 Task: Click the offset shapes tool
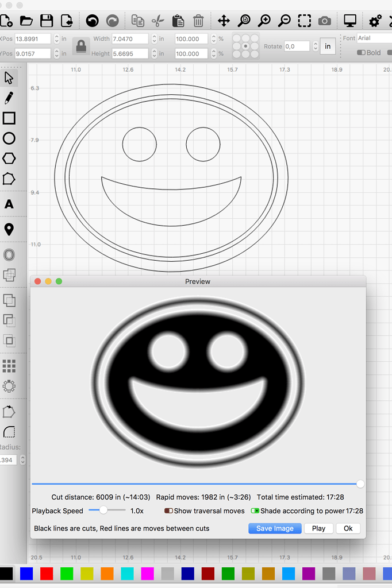click(9, 255)
